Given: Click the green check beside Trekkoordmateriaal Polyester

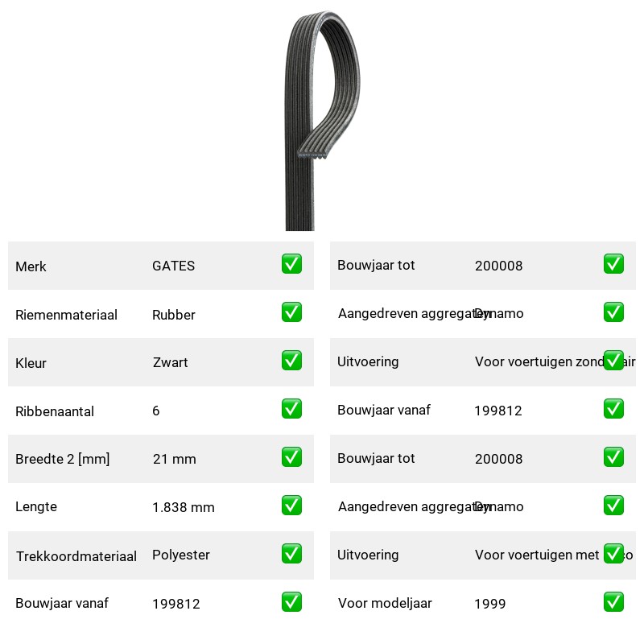Looking at the screenshot, I should 291,553.
